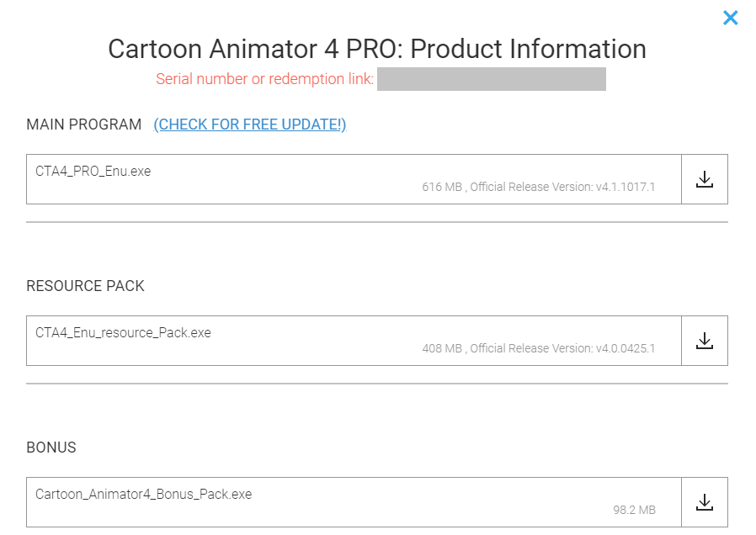Click the 616 MB version v4.1.1017.1 text

[538, 187]
